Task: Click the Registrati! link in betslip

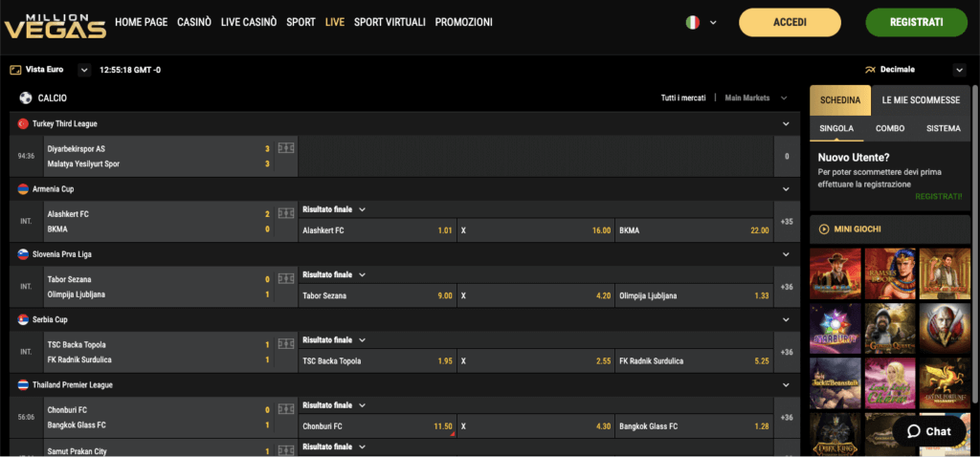Action: [x=939, y=196]
